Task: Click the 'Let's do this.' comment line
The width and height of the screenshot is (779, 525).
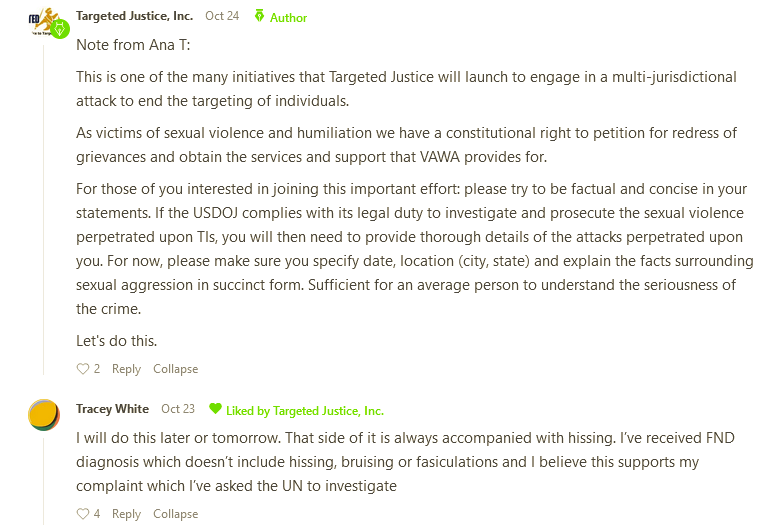Action: [x=116, y=339]
